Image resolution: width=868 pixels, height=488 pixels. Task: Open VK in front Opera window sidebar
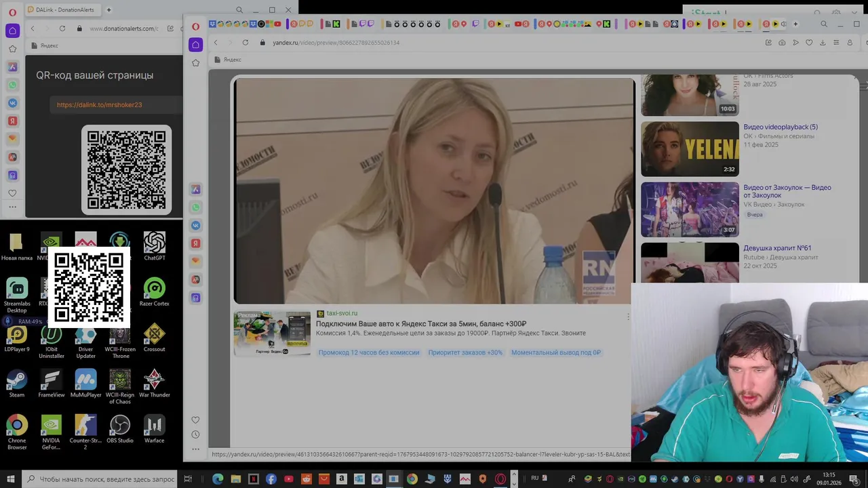pos(196,226)
